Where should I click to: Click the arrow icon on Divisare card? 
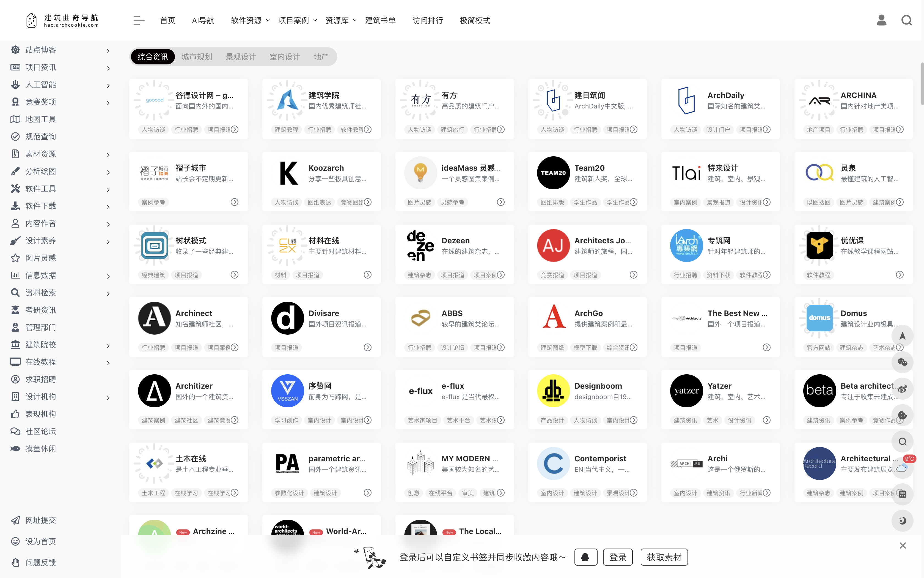tap(367, 347)
